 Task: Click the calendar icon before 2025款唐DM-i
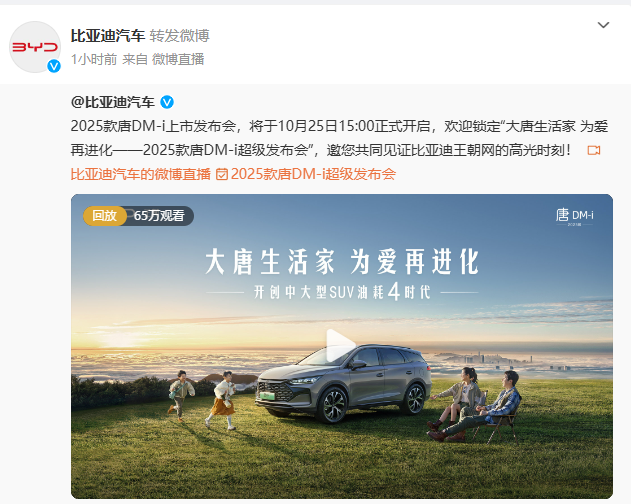coord(222,174)
